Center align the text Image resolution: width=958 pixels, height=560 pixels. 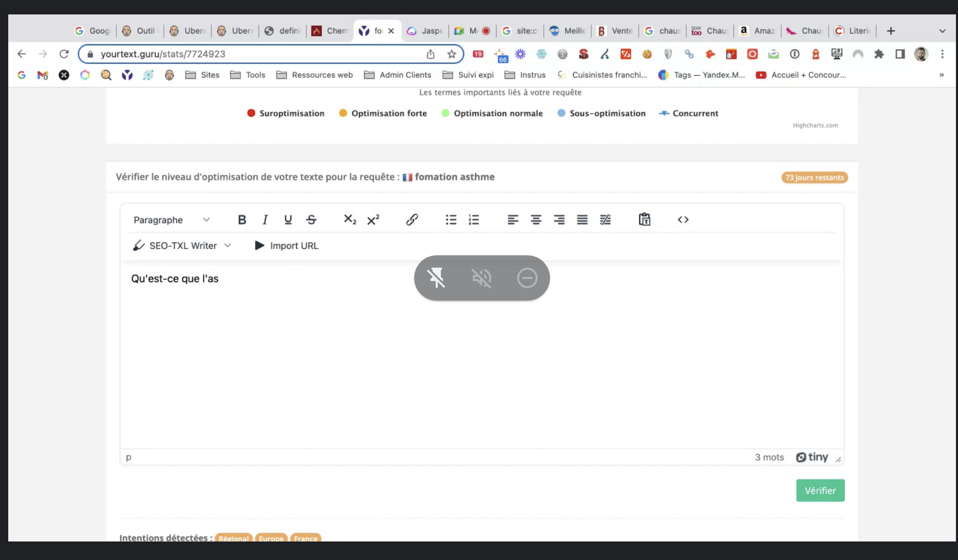tap(536, 220)
